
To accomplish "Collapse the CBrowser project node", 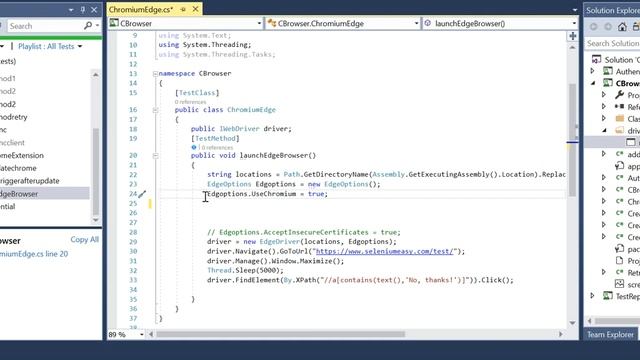I will pos(593,83).
